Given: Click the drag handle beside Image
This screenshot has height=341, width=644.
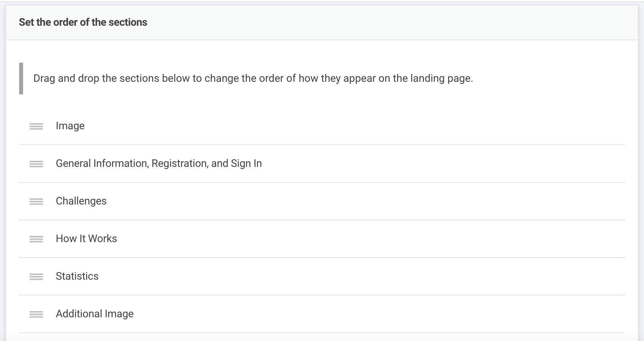Looking at the screenshot, I should (x=36, y=127).
